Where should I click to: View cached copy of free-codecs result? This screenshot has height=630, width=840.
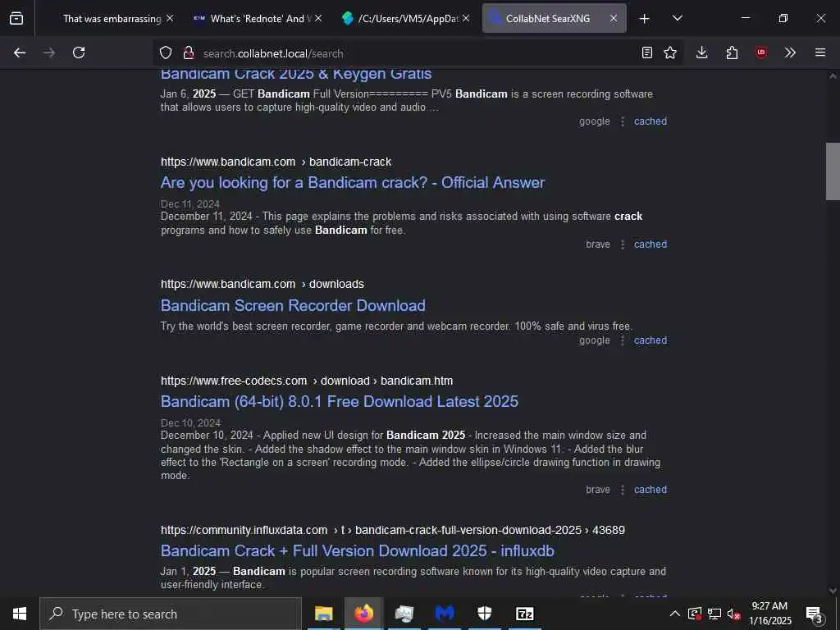pyautogui.click(x=651, y=490)
